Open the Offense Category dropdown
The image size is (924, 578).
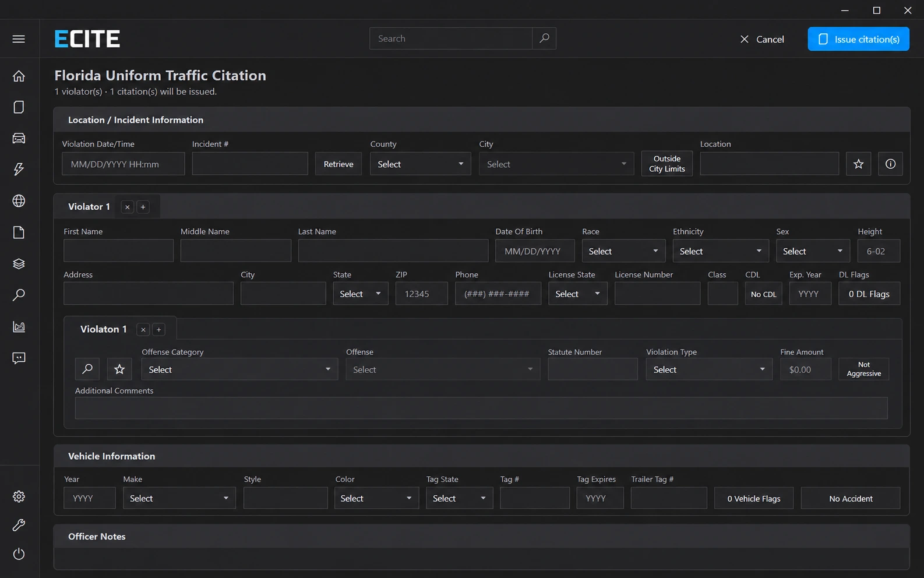[239, 369]
